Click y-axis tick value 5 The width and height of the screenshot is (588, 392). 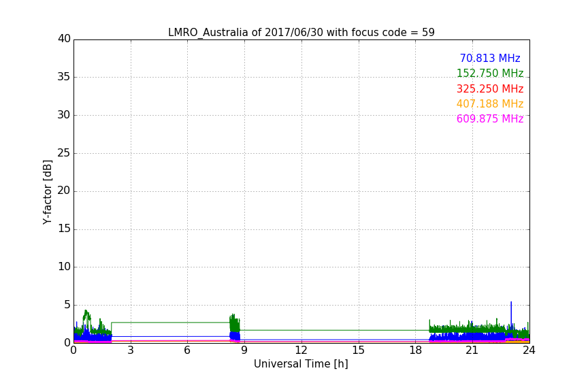[67, 305]
